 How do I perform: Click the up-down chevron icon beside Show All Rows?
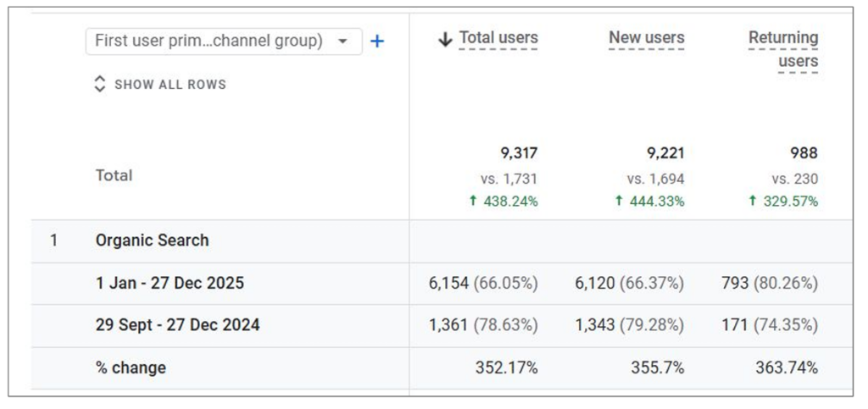point(100,84)
